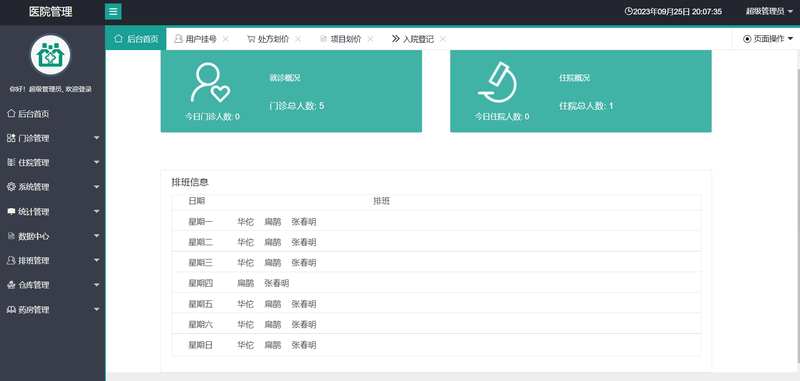Expand the 数据中心 menu arrow
This screenshot has height=381, width=800.
coord(96,236)
